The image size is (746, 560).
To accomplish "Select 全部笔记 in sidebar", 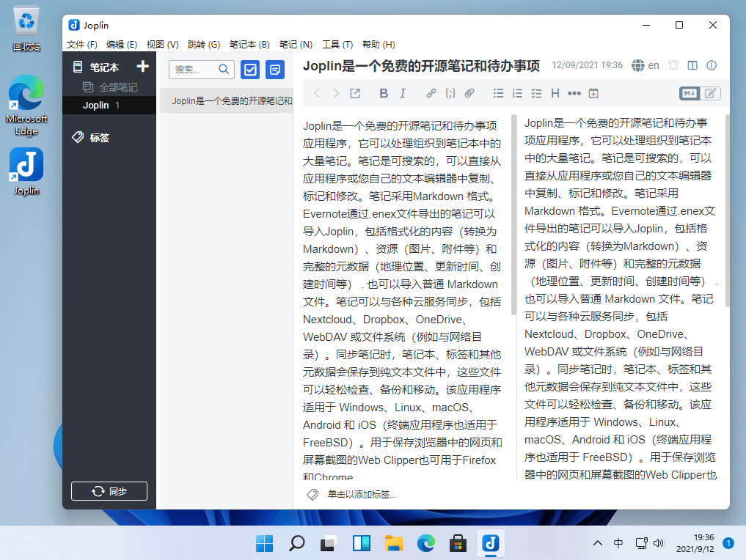I will click(109, 87).
